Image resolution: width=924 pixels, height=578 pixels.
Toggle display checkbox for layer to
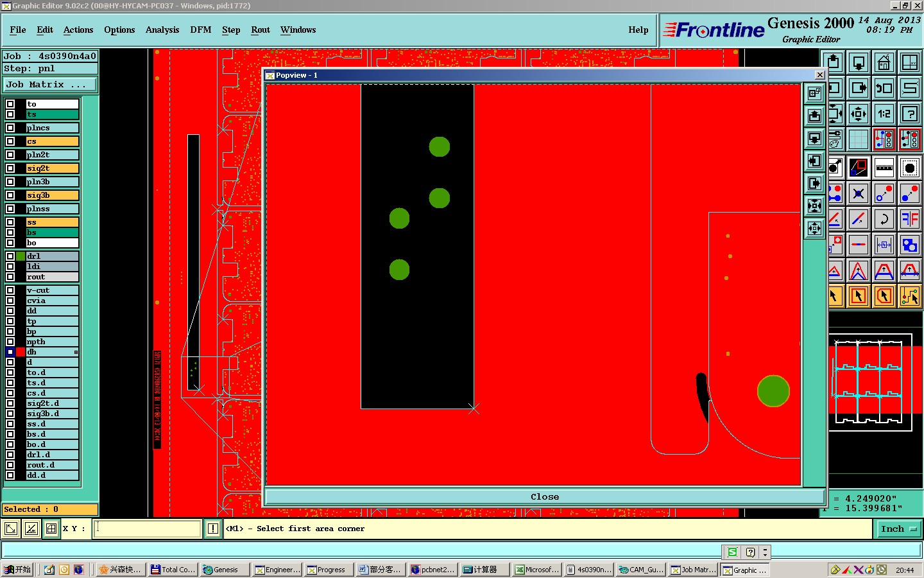pyautogui.click(x=10, y=104)
